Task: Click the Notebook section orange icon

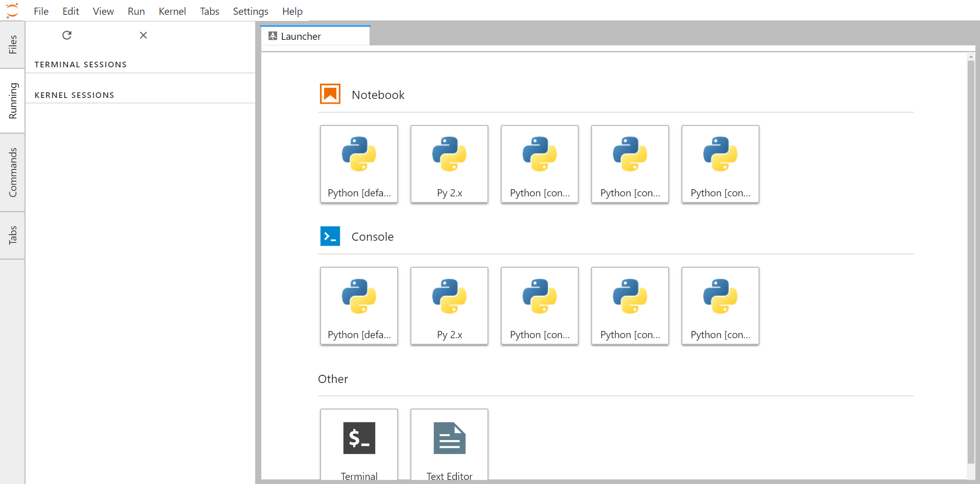Action: [330, 94]
